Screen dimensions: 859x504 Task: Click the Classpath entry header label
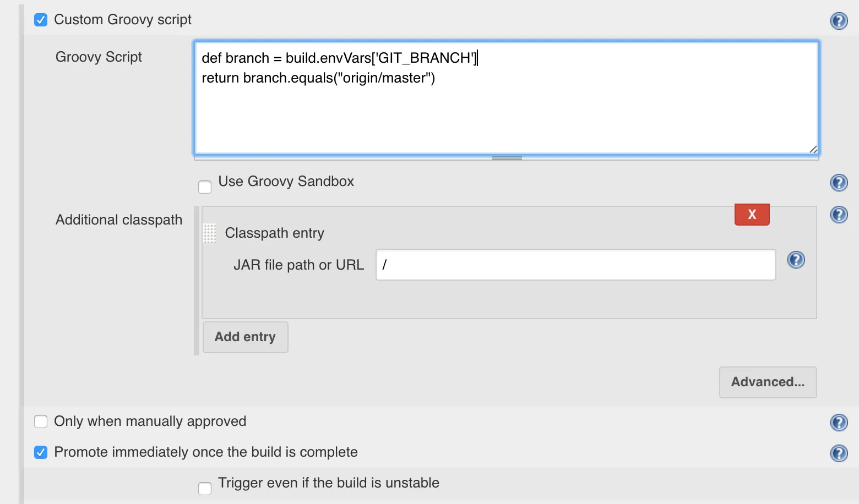click(x=274, y=233)
